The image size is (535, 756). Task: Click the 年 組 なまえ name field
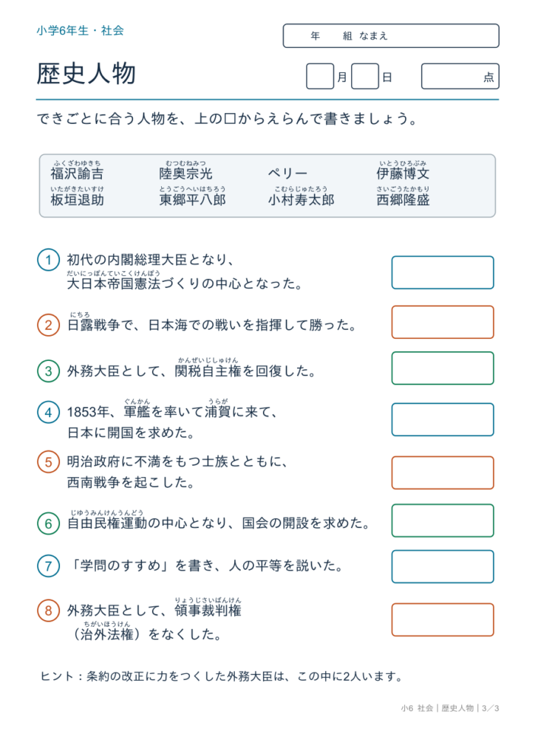click(x=391, y=35)
